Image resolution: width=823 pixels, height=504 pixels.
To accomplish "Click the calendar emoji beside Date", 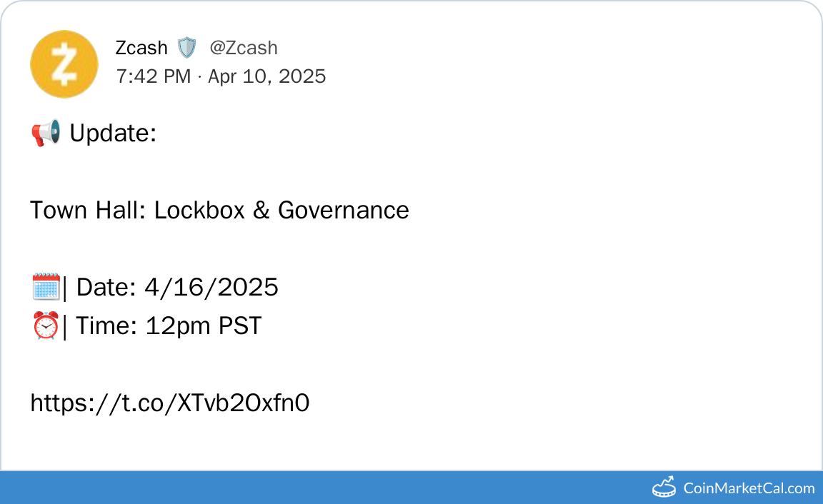I will 45,288.
